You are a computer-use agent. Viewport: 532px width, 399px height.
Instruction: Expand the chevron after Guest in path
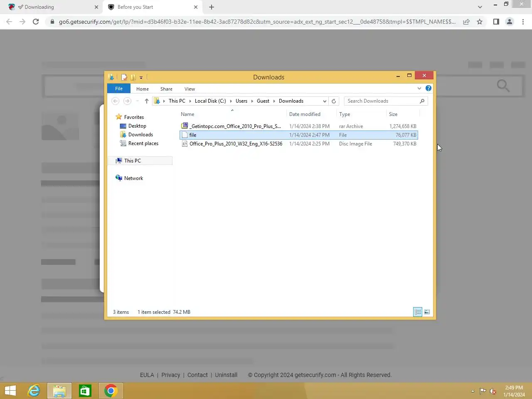click(x=274, y=101)
